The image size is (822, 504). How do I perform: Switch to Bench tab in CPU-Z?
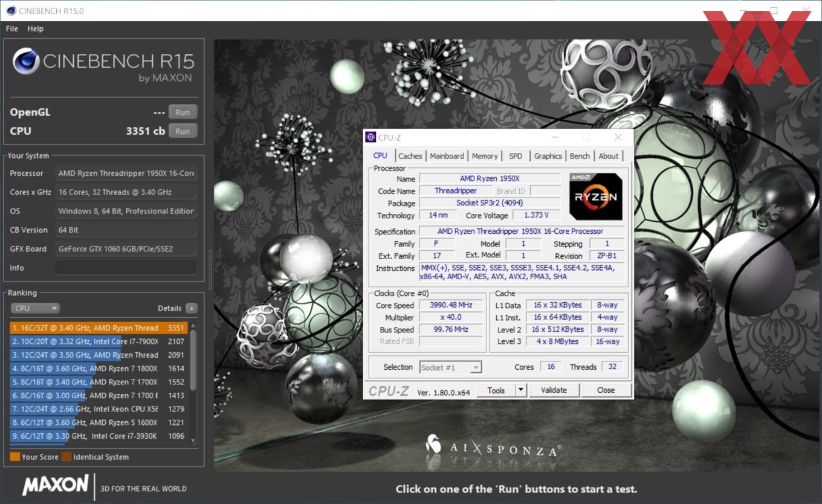click(580, 156)
